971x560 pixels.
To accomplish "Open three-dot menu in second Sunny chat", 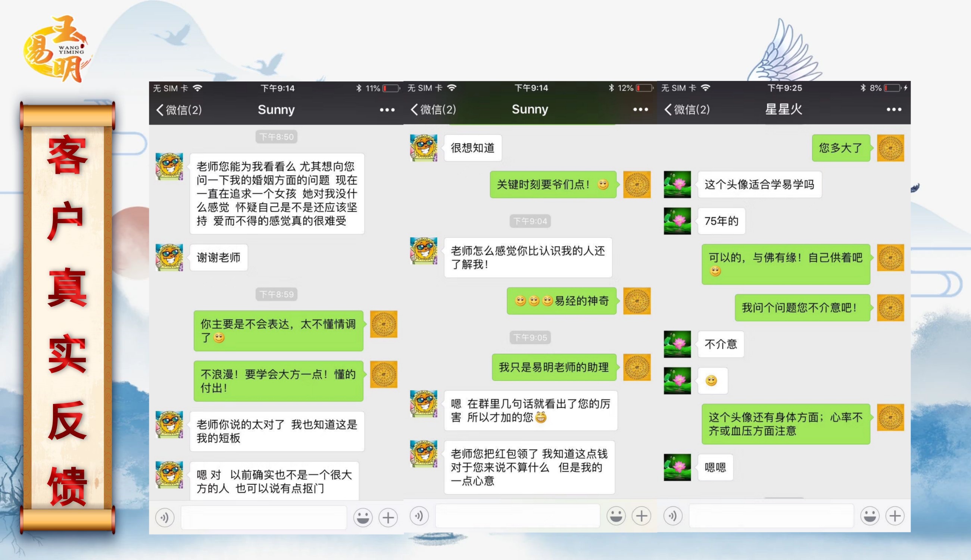I will pyautogui.click(x=640, y=110).
